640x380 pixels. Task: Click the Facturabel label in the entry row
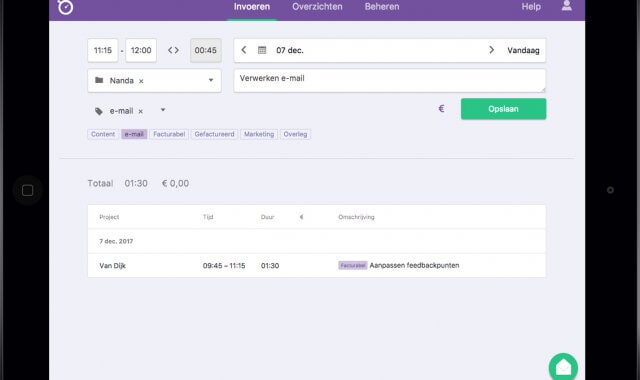click(x=353, y=265)
